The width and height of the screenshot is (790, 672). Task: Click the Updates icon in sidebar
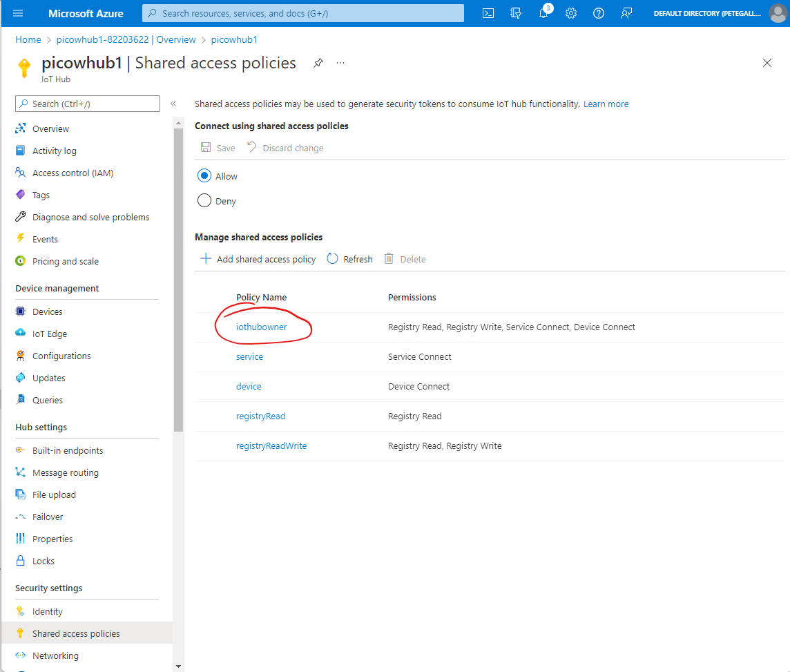point(20,378)
